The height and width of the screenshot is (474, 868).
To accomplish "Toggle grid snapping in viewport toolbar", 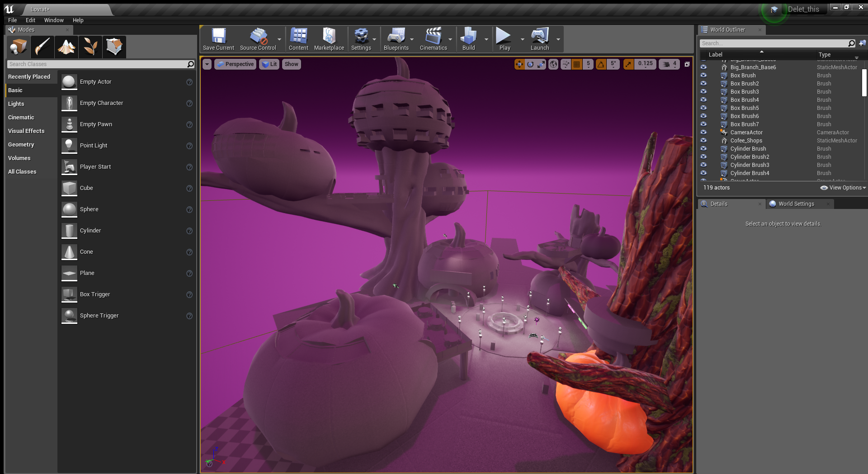I will 577,64.
